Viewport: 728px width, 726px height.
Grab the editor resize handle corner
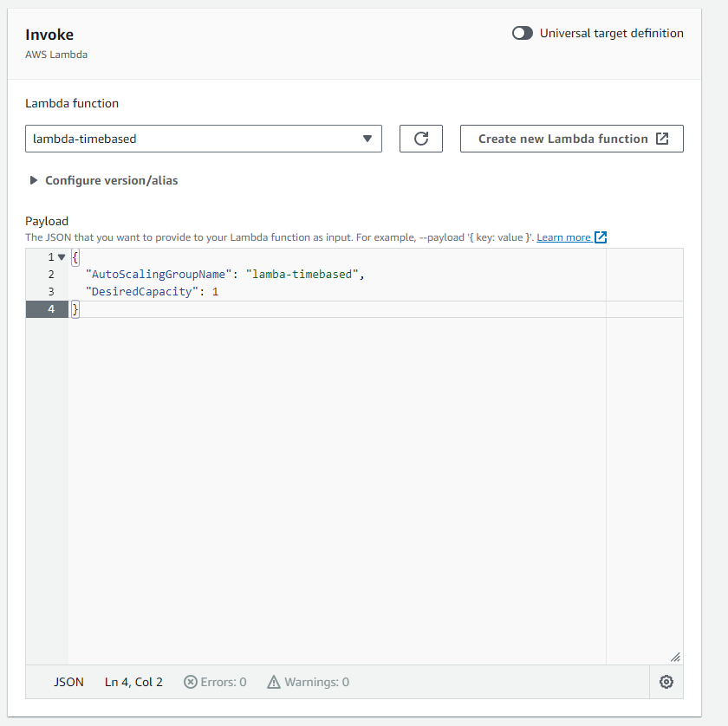[675, 657]
